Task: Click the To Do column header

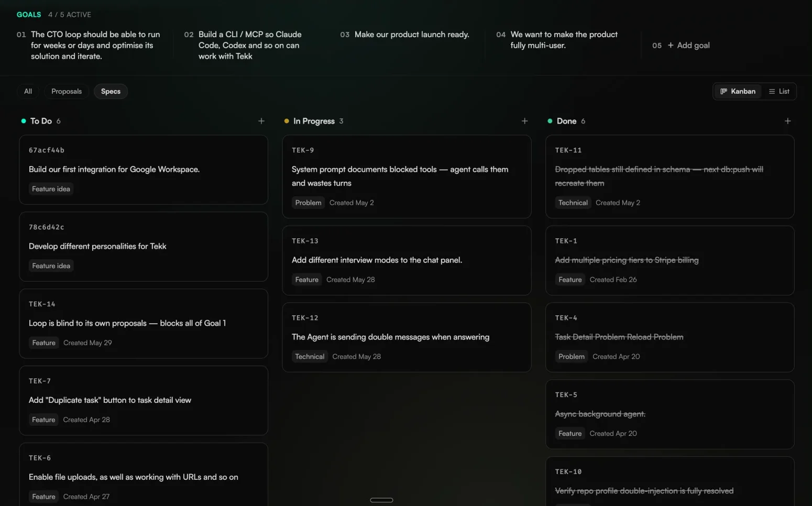Action: 41,121
